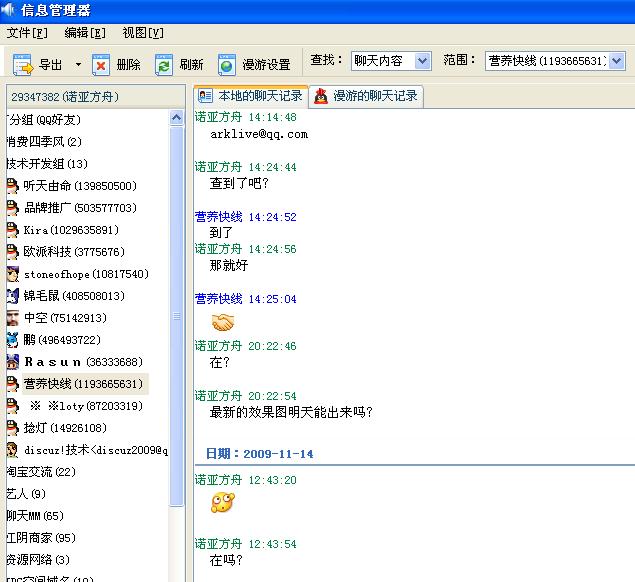This screenshot has height=582, width=635.
Task: Click Rasun contact avatar icon
Action: coord(13,362)
